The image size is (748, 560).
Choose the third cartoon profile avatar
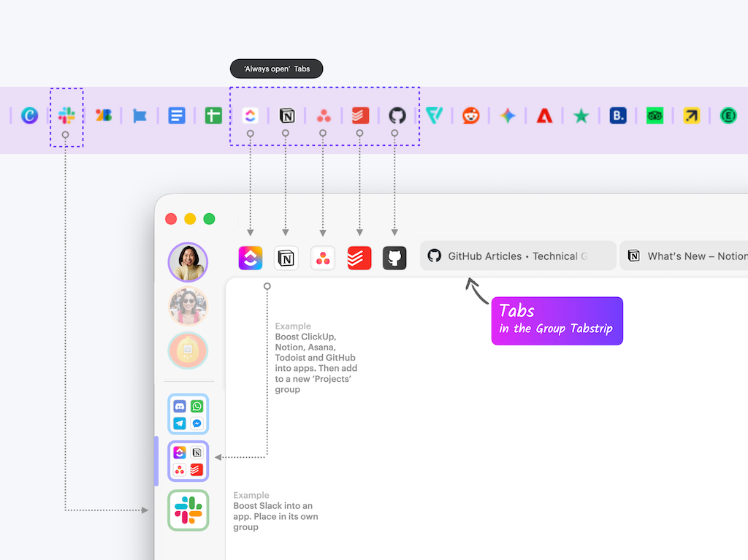click(x=188, y=351)
